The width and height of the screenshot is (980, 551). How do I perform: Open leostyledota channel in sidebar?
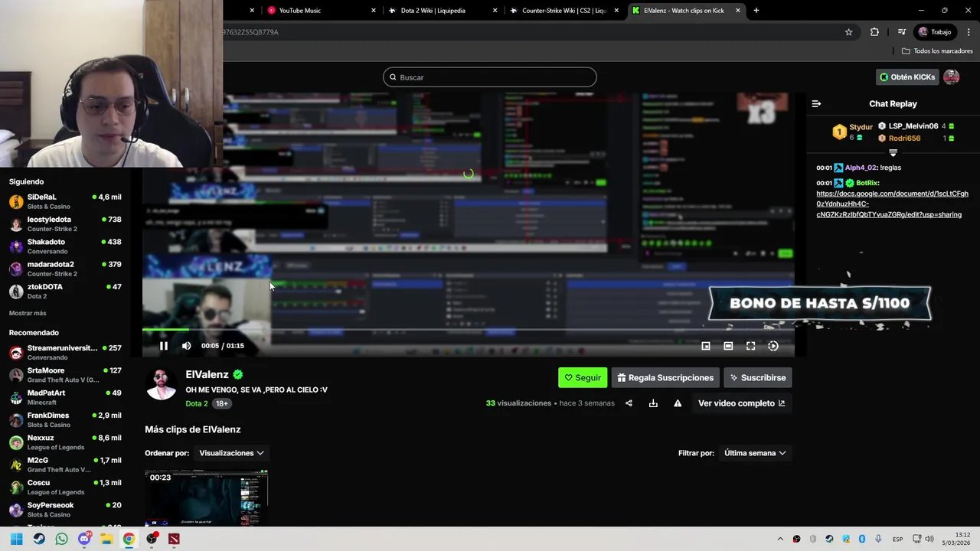pyautogui.click(x=65, y=223)
